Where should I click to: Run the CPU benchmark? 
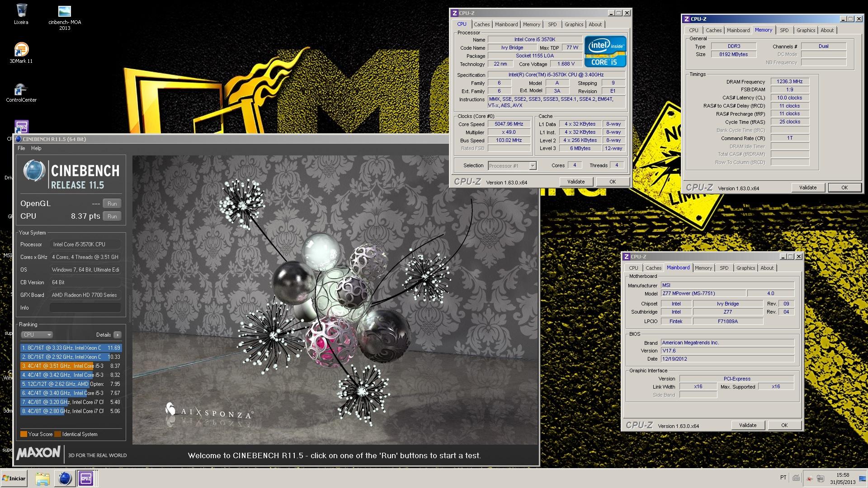click(x=112, y=216)
